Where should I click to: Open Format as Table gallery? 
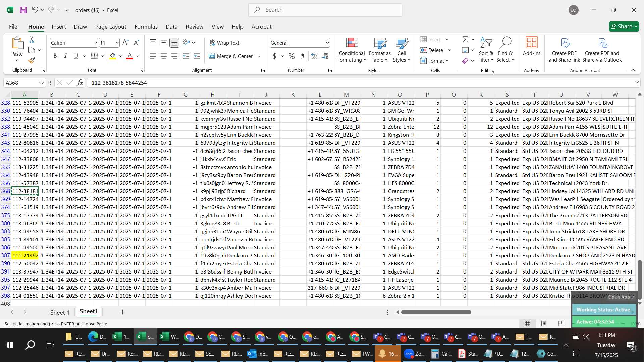380,50
